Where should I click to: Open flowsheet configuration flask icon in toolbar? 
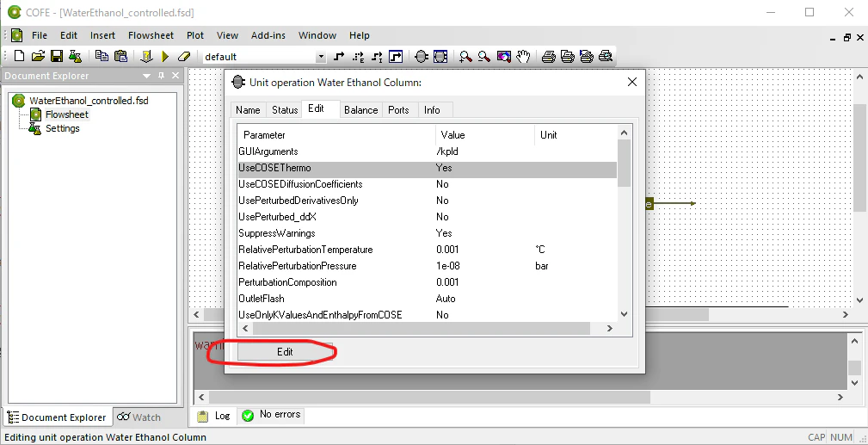click(75, 57)
